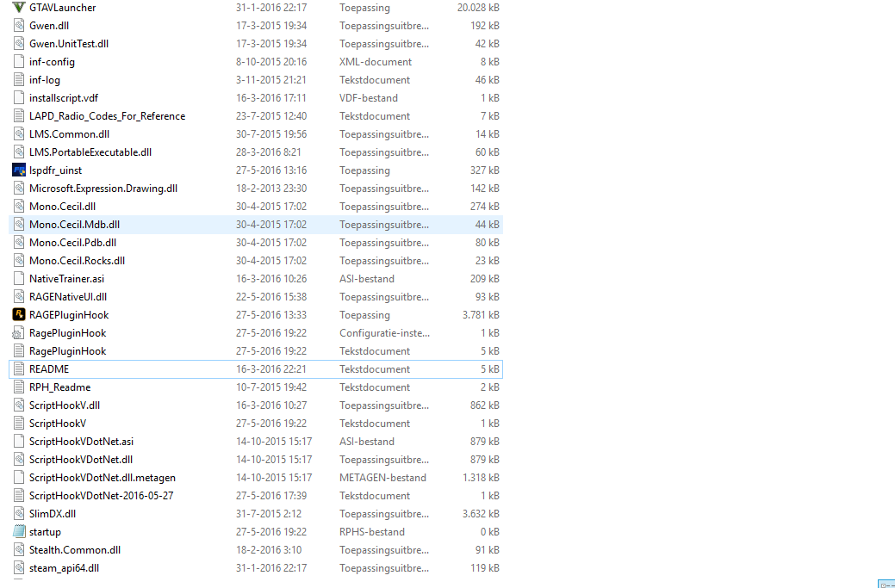This screenshot has height=588, width=895.
Task: Select the LMS.PortableExecutable.dll file name
Action: pos(90,152)
